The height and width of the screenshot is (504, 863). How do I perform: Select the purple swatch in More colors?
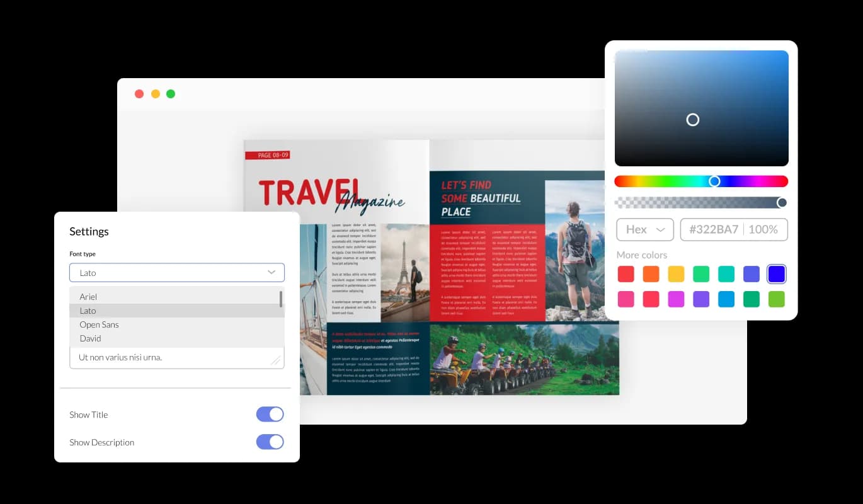(x=702, y=299)
